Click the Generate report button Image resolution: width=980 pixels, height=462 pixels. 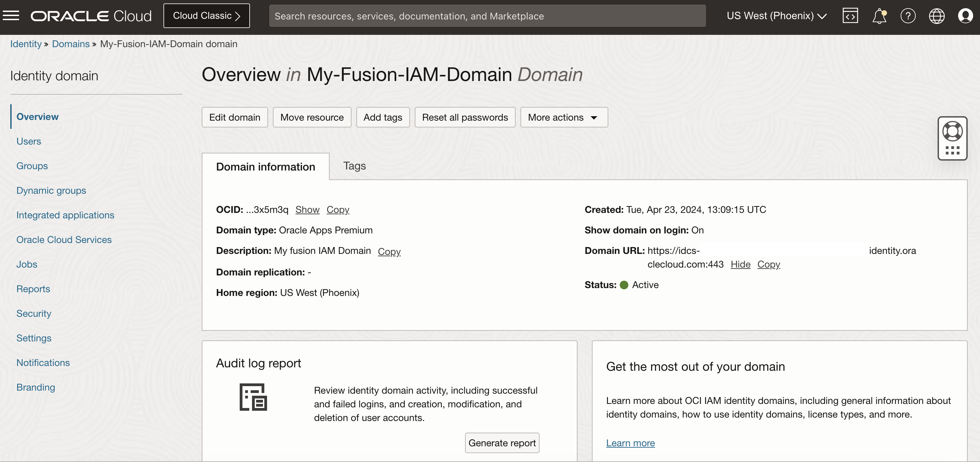point(501,443)
